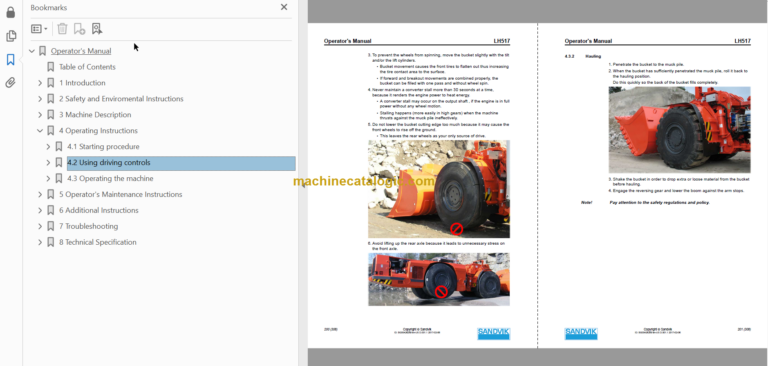Click the bucket lowered too far photo
This screenshot has width=768, height=366.
pos(439,189)
